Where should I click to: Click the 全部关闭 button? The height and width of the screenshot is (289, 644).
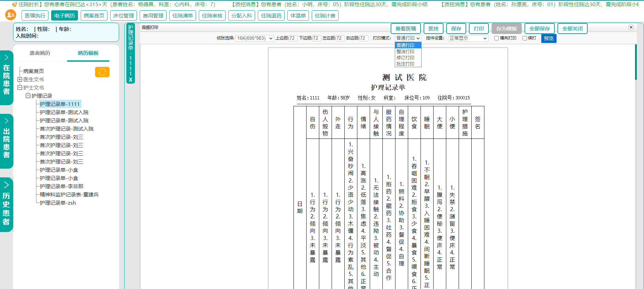[573, 29]
